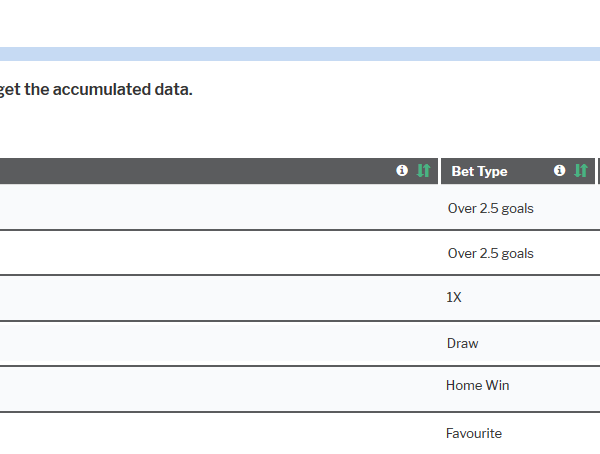Click the empty left cell of Home Win row
The width and height of the screenshot is (600, 454).
[x=219, y=389]
